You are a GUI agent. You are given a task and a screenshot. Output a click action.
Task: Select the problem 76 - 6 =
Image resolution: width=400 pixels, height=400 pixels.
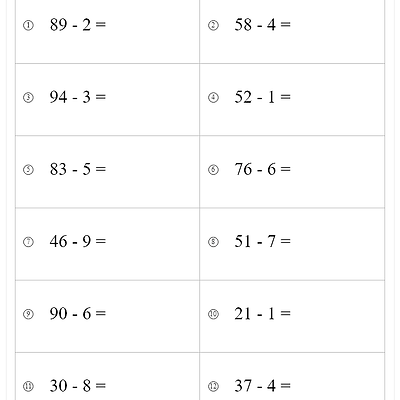coord(263,169)
